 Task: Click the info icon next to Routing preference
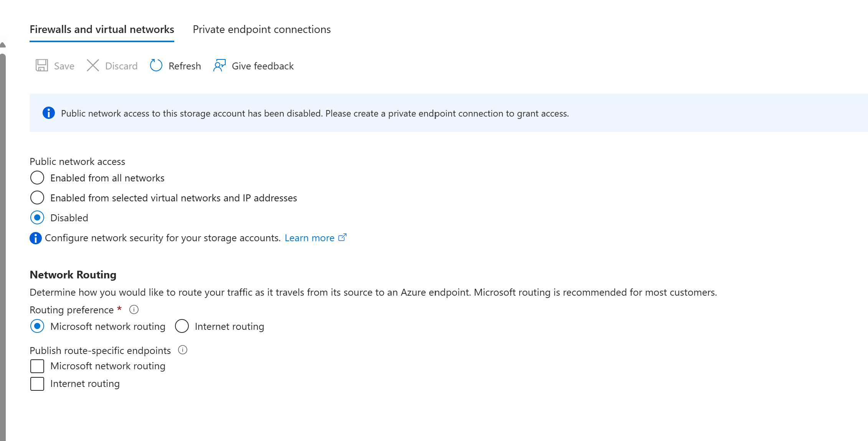(134, 309)
